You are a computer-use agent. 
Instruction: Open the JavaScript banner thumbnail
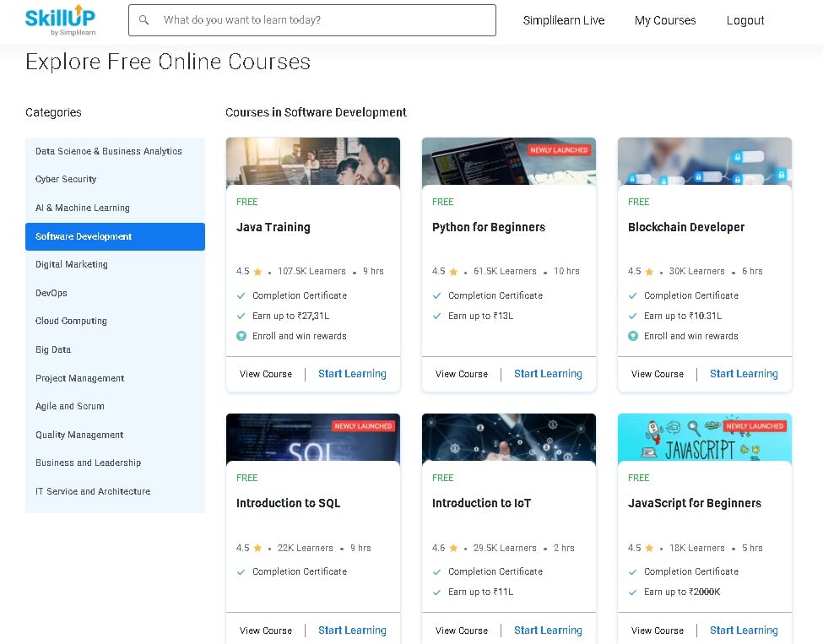[x=704, y=438]
